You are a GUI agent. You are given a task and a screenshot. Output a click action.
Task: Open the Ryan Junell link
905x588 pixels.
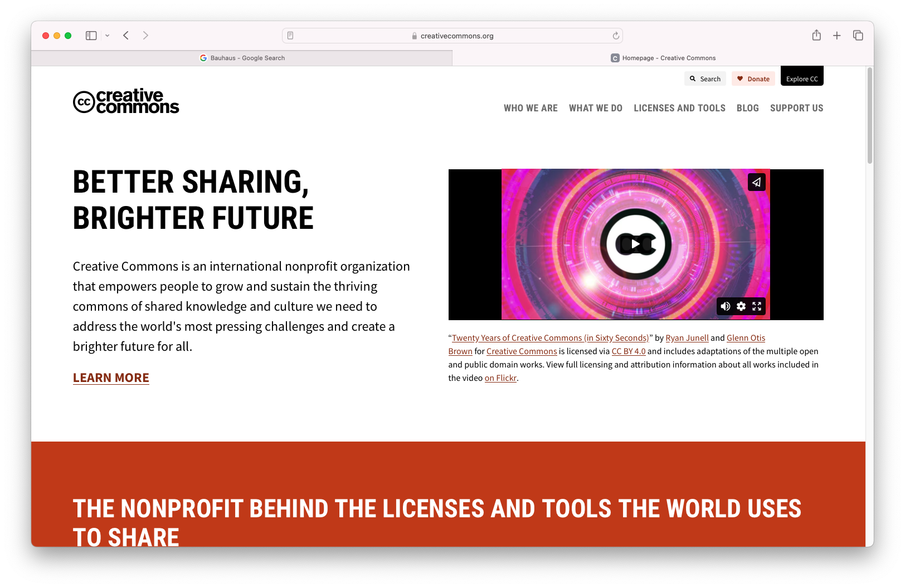point(687,338)
